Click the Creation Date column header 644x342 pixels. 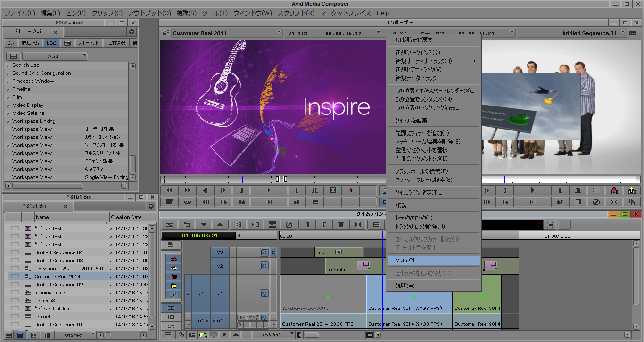pyautogui.click(x=129, y=217)
